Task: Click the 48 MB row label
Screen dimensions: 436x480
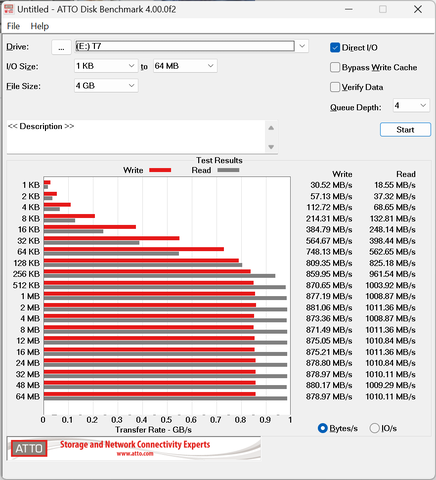Action: [x=28, y=385]
